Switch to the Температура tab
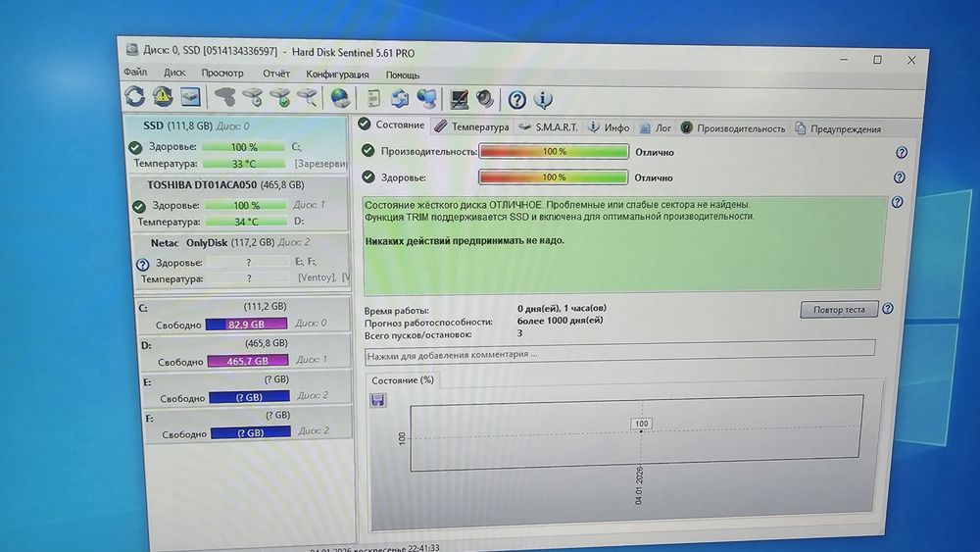Viewport: 980px width, 552px height. [472, 126]
